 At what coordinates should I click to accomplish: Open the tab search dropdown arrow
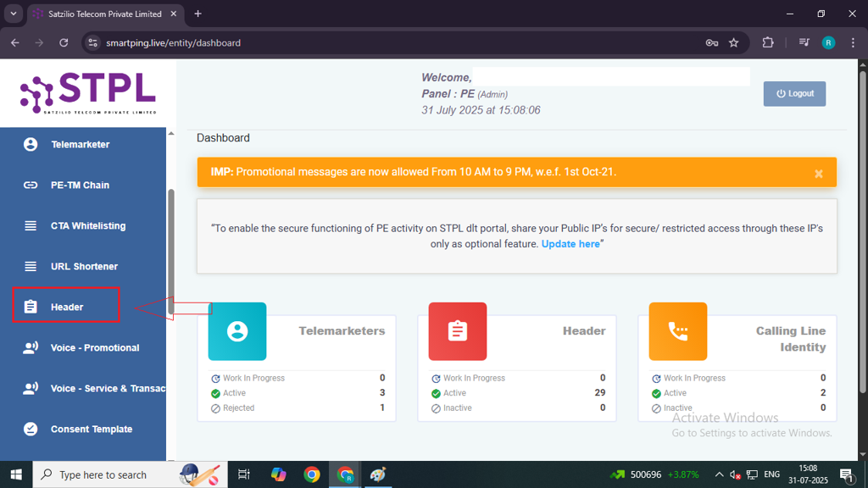point(14,14)
